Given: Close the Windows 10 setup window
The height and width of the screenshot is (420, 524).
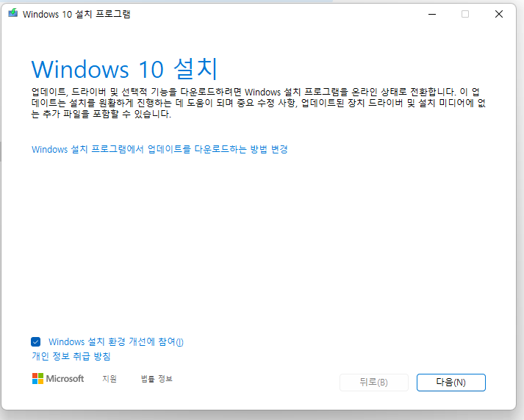Looking at the screenshot, I should click(x=499, y=14).
